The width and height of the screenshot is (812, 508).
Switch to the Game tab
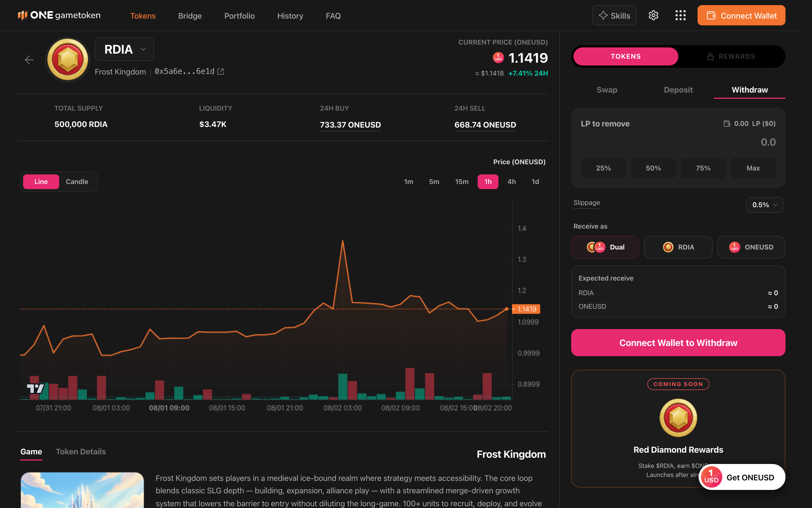click(31, 452)
